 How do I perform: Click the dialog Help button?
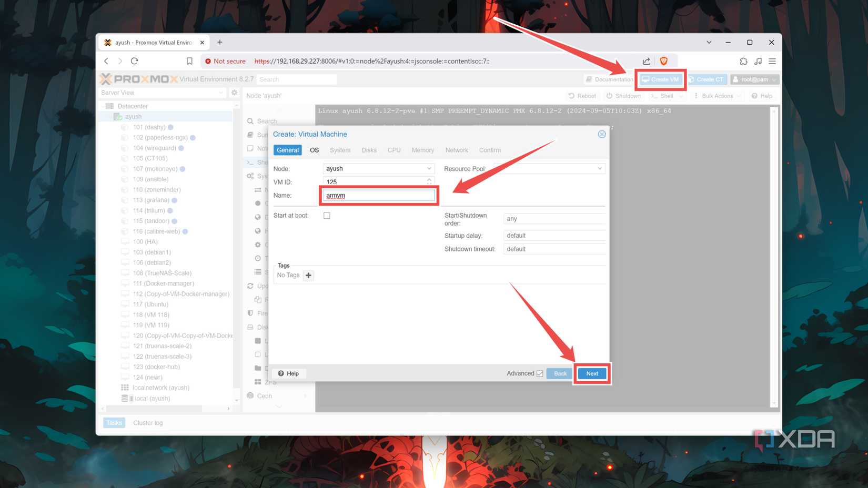288,373
